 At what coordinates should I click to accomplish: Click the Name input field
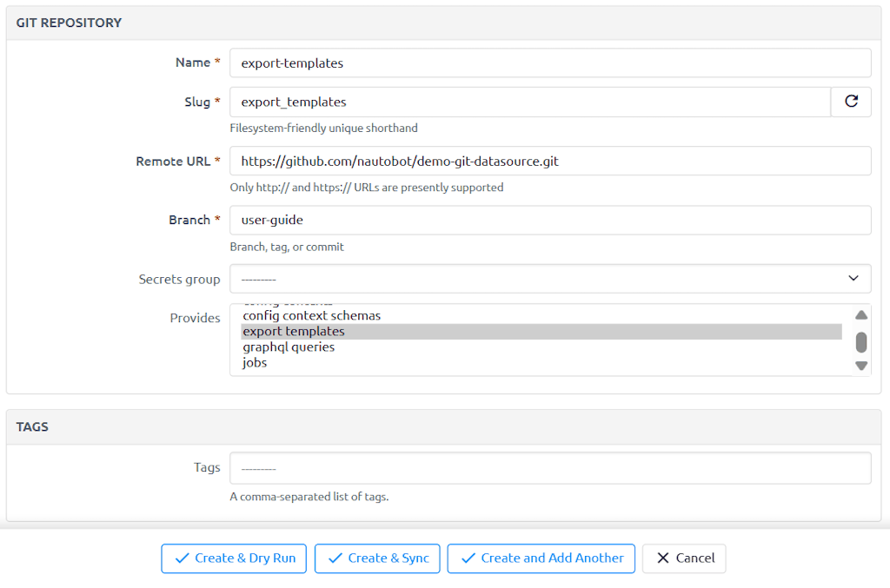point(549,63)
